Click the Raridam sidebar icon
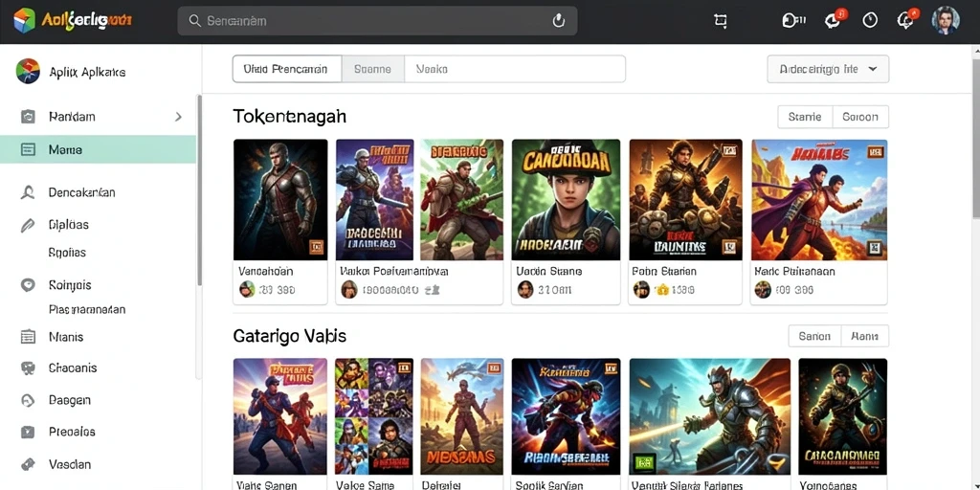Image resolution: width=980 pixels, height=490 pixels. click(28, 116)
